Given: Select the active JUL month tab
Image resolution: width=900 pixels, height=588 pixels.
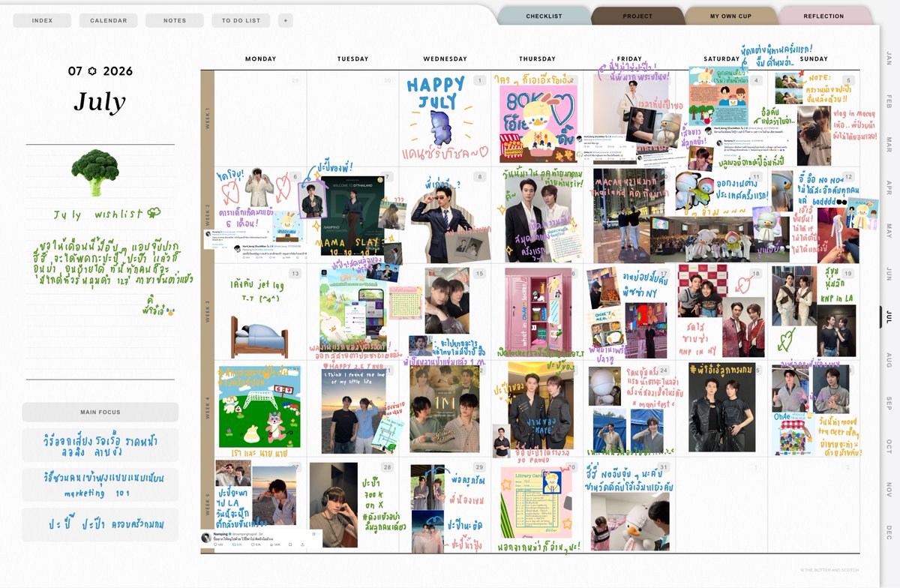Looking at the screenshot, I should point(889,316).
